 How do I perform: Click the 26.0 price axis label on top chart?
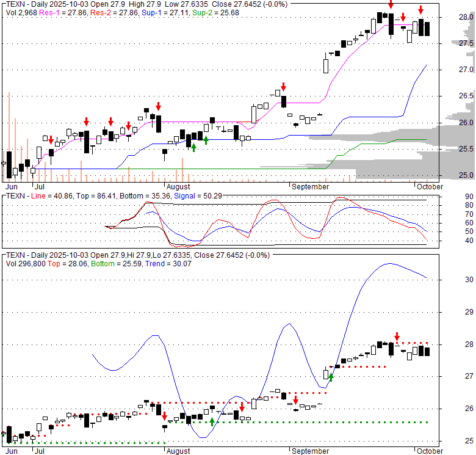click(x=466, y=123)
